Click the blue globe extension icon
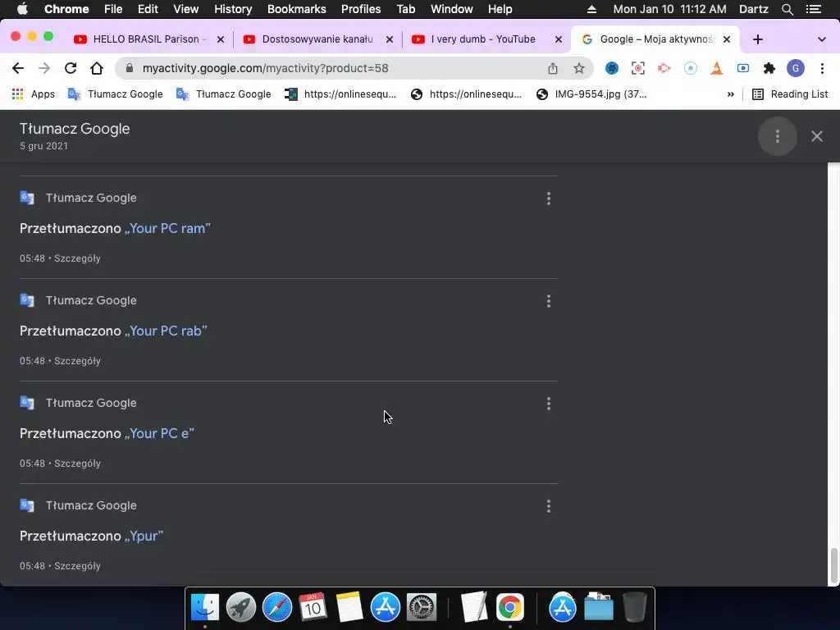Image resolution: width=840 pixels, height=630 pixels. click(611, 68)
